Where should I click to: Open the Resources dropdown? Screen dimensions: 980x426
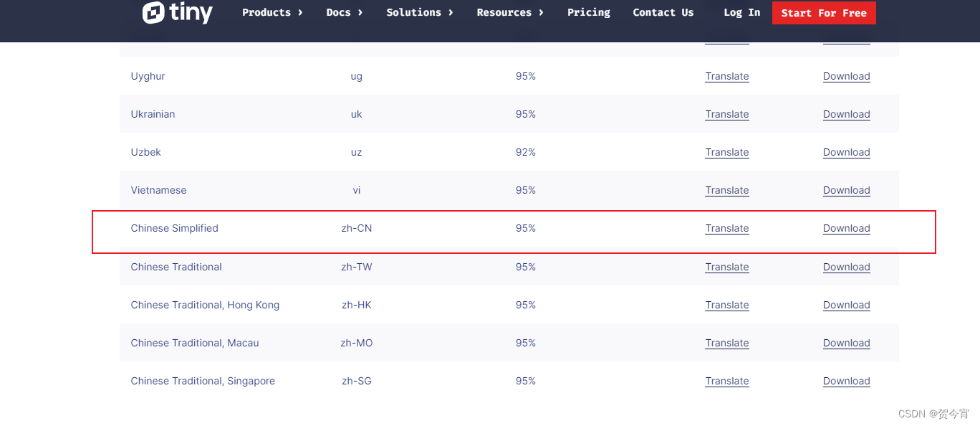[510, 12]
